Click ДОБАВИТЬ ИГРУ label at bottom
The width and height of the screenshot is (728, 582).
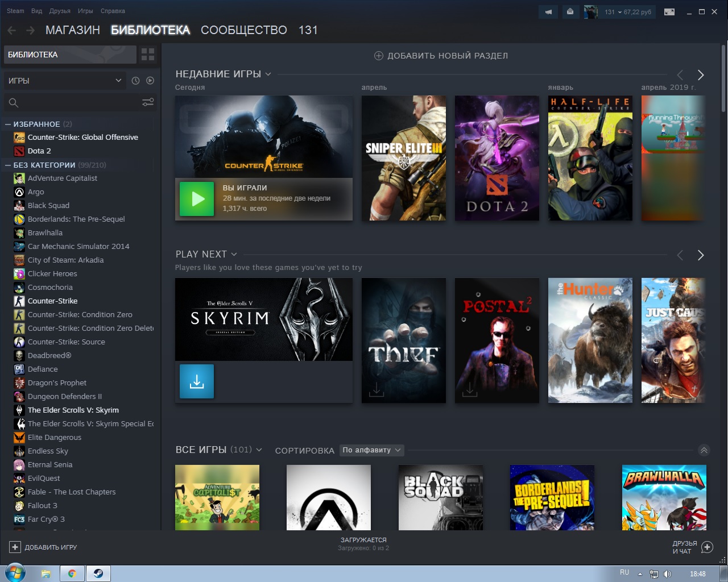51,547
